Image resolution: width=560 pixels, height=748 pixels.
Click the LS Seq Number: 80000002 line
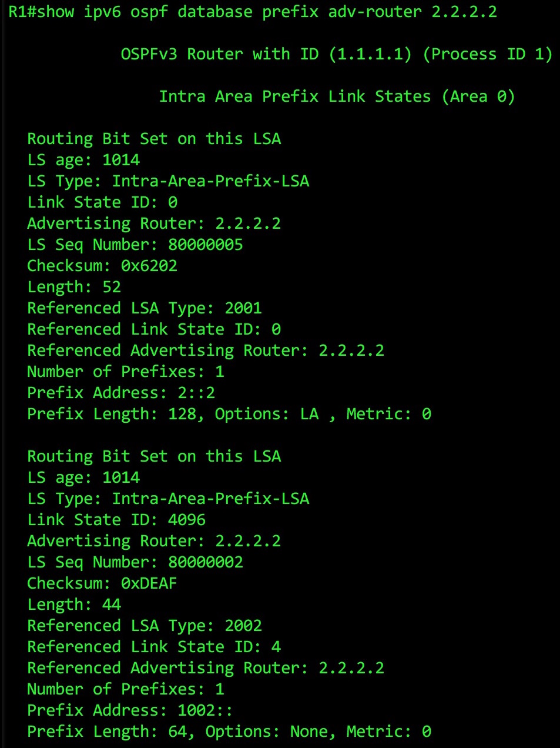[x=135, y=562]
